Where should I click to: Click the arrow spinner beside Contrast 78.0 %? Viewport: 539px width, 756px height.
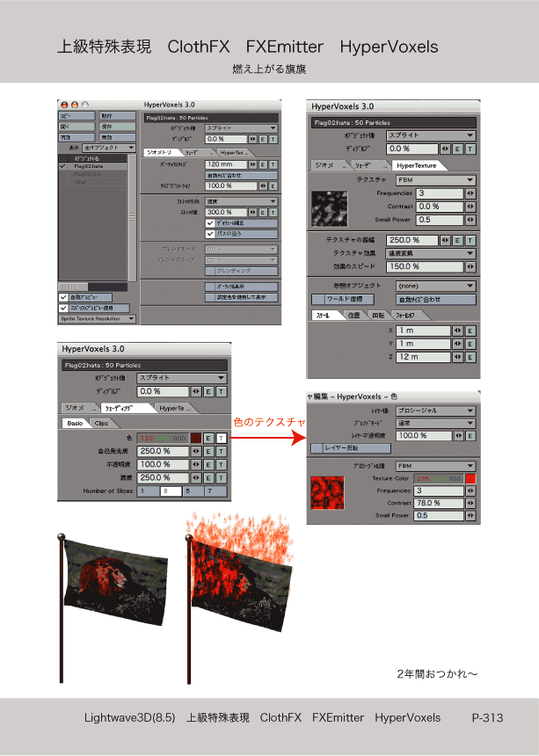tap(470, 503)
